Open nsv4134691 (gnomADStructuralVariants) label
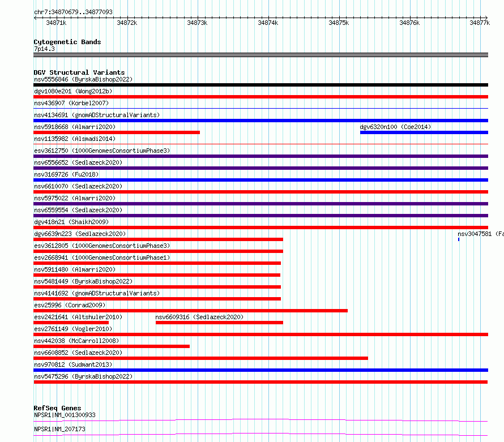Image resolution: width=504 pixels, height=442 pixels. (x=97, y=115)
